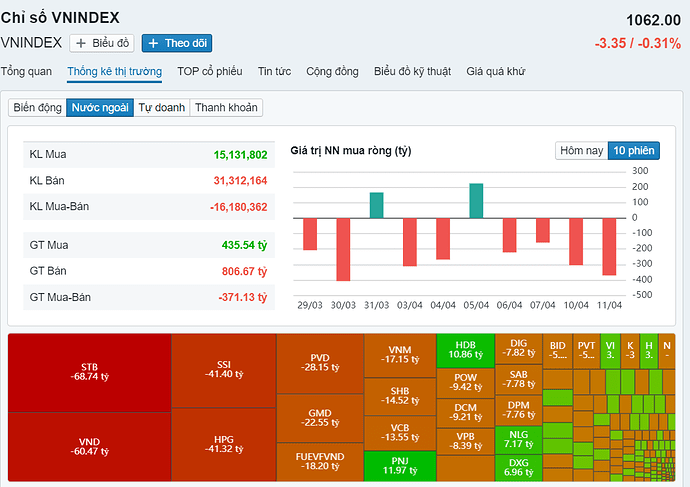
Task: Select the Biến động toggle
Action: click(x=37, y=107)
